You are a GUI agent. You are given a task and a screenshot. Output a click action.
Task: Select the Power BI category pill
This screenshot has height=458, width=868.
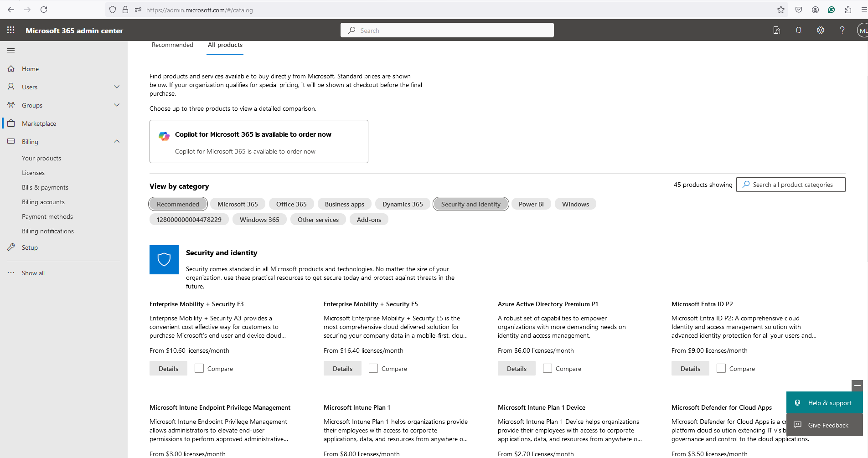[531, 204]
